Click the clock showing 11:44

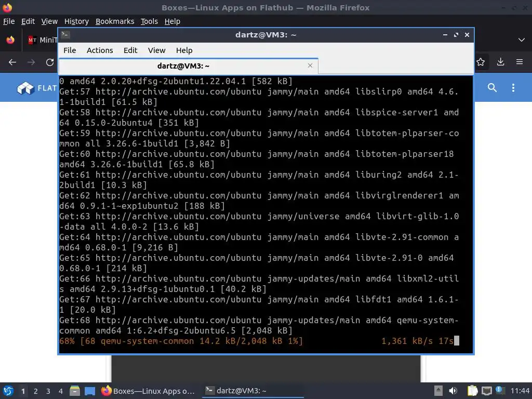click(520, 391)
